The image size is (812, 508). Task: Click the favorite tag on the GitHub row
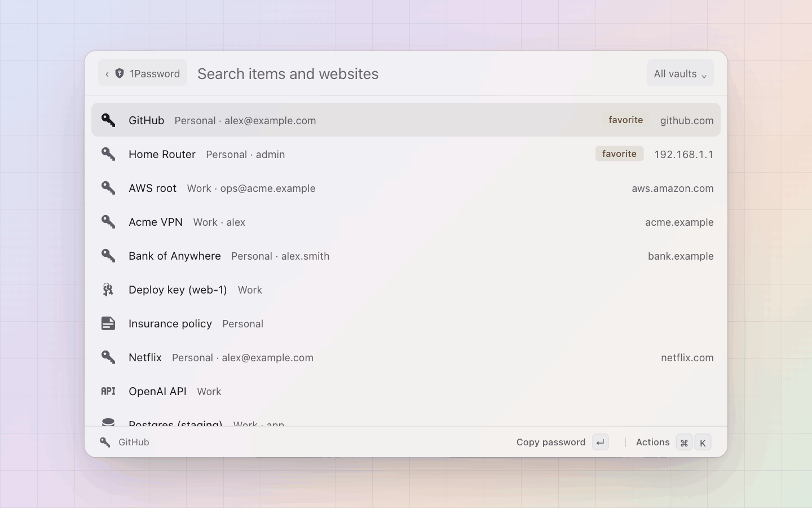tap(626, 120)
